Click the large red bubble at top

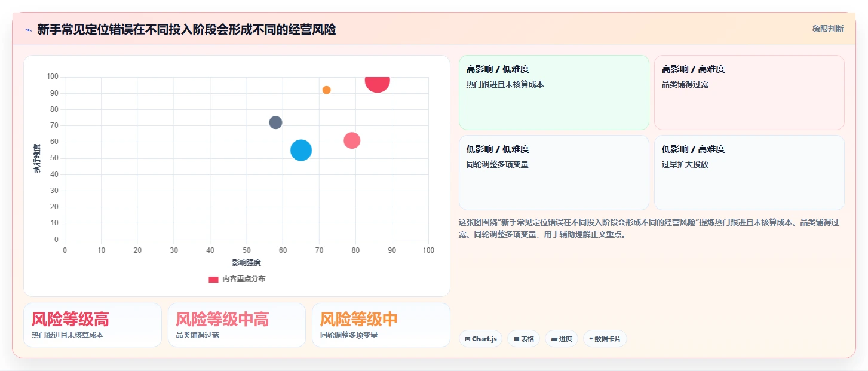pyautogui.click(x=377, y=83)
